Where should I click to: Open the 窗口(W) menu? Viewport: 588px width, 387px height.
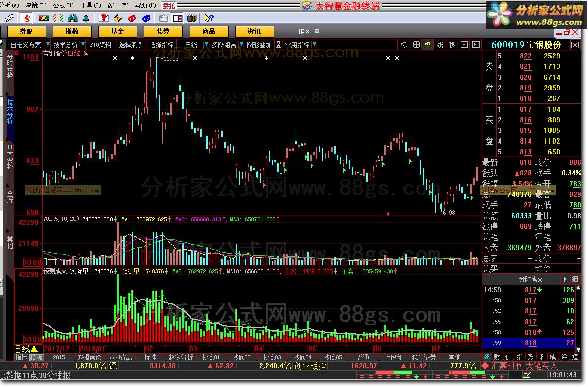point(118,5)
